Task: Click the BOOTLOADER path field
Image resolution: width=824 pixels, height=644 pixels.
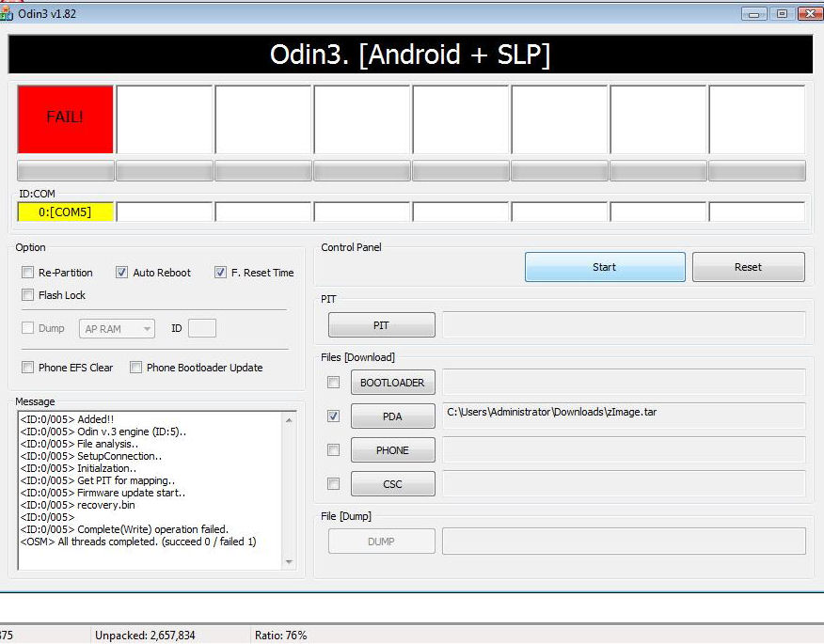Action: click(624, 382)
